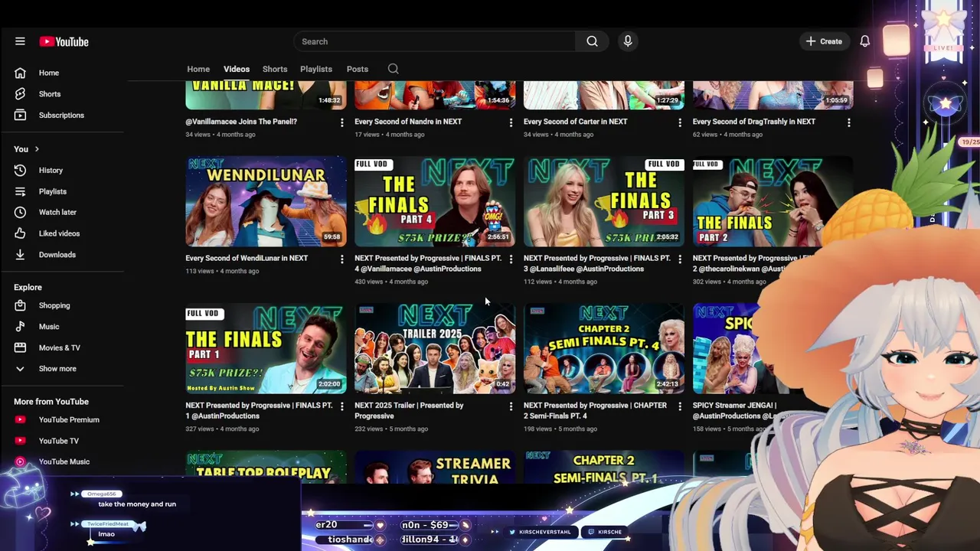Viewport: 980px width, 551px height.
Task: Open the notifications bell
Action: [864, 41]
